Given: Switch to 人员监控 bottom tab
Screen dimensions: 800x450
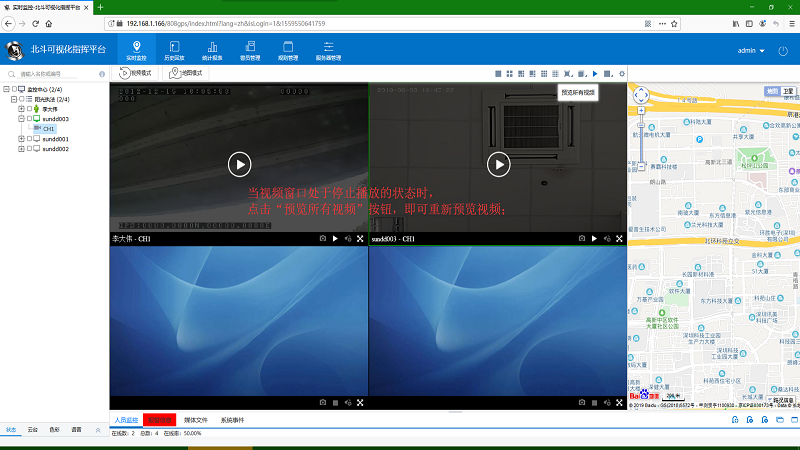Looking at the screenshot, I should 126,420.
